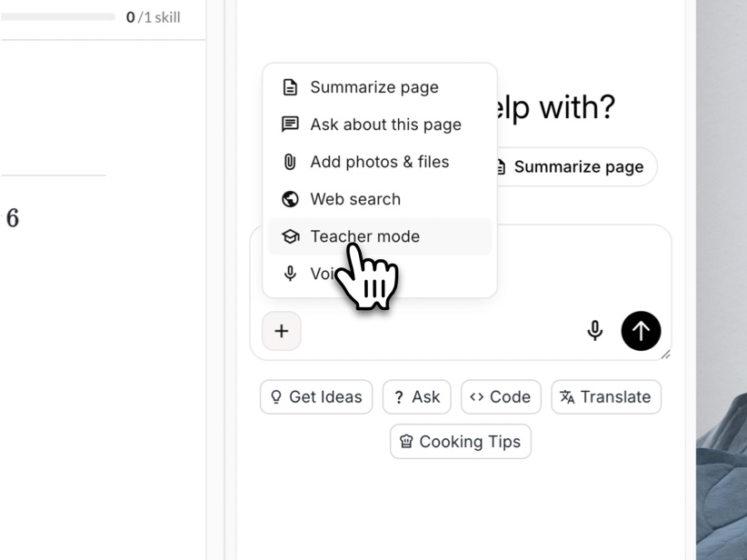
Task: Select Teacher mode from the menu
Action: coord(364,236)
